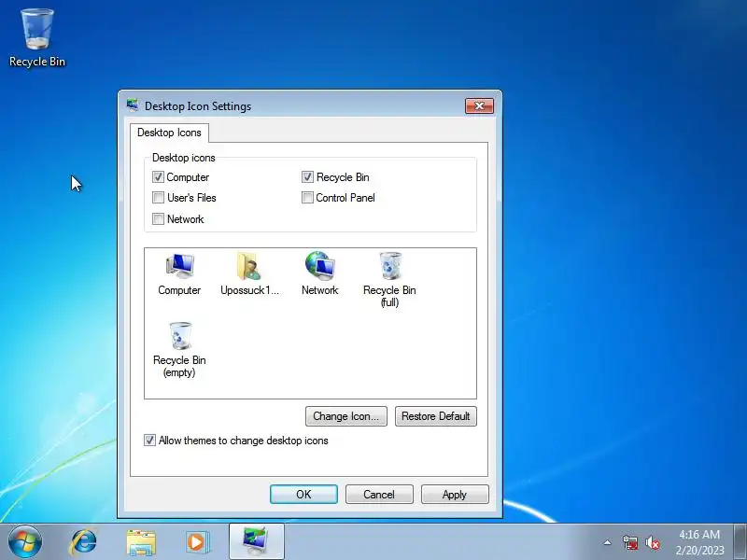The width and height of the screenshot is (747, 560).
Task: Select the Upossuck1 user folder icon
Action: click(x=249, y=273)
